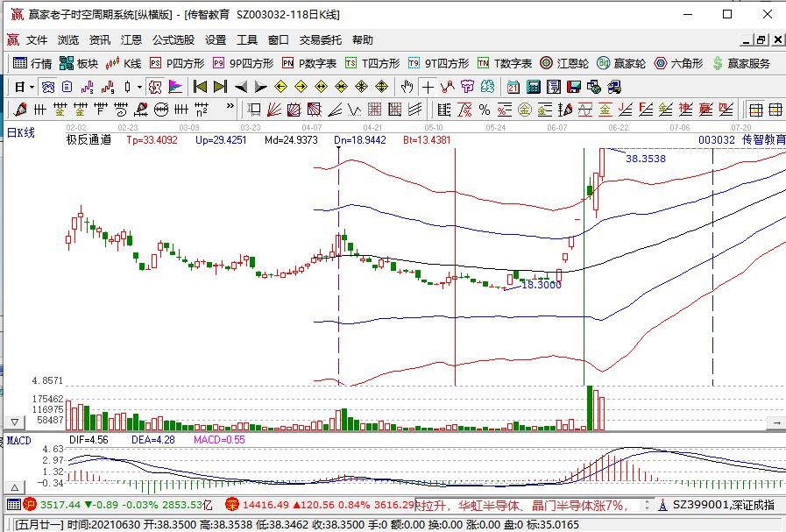786x532 pixels.
Task: Click the yellow diamond right-arrow icon
Action: point(301,88)
